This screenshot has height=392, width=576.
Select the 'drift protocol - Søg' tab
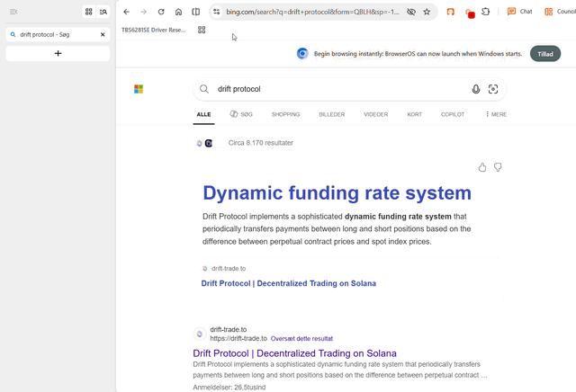(x=58, y=34)
